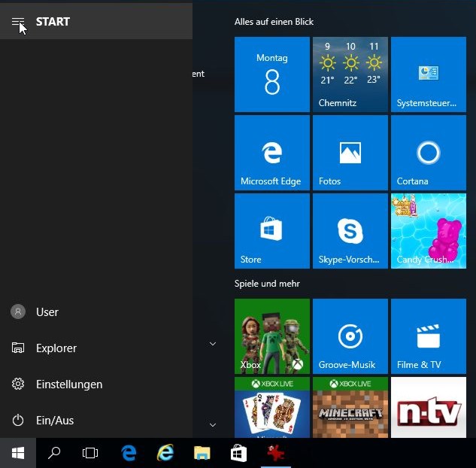Open the Xbox Live solitaire cards tile

272,407
